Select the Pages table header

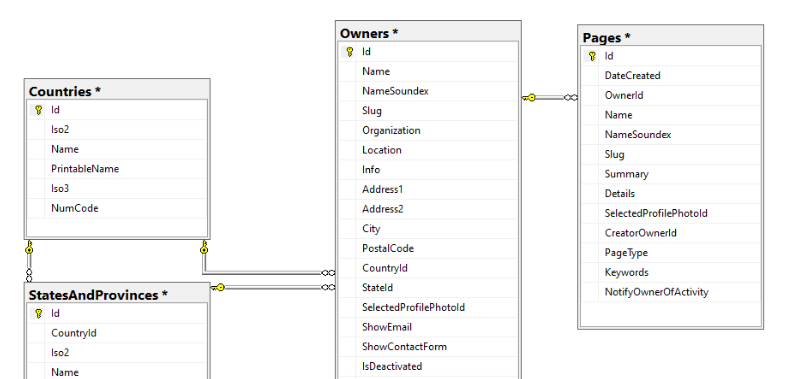click(x=670, y=37)
